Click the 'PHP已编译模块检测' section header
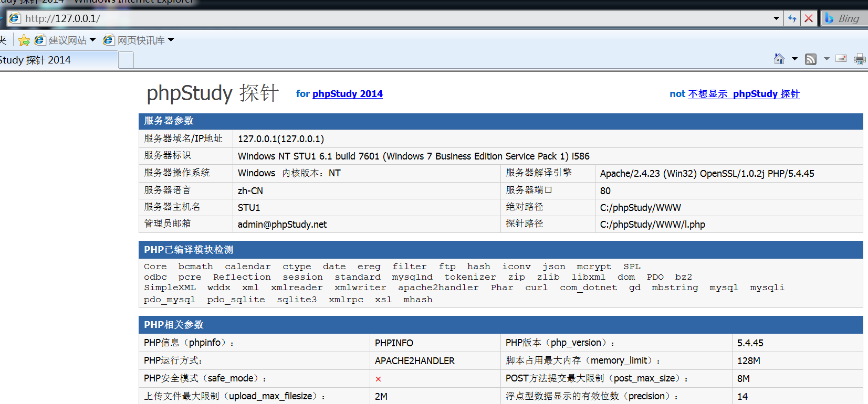Screen dimensions: 868x404 coord(500,250)
